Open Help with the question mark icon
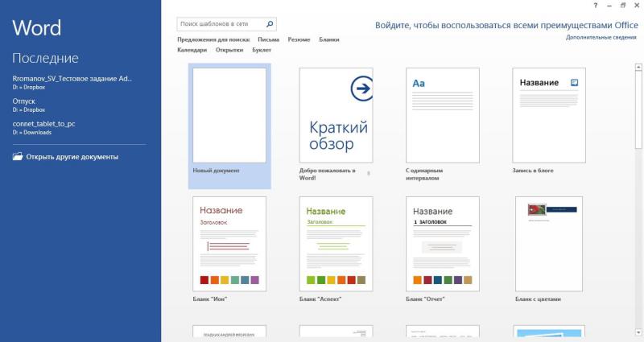The height and width of the screenshot is (342, 644). [595, 6]
